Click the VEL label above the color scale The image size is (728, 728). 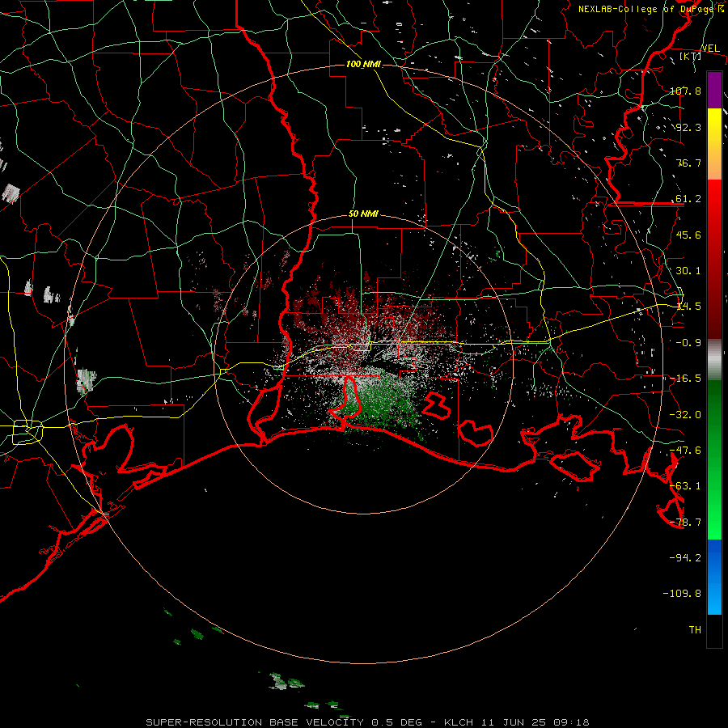(x=710, y=49)
